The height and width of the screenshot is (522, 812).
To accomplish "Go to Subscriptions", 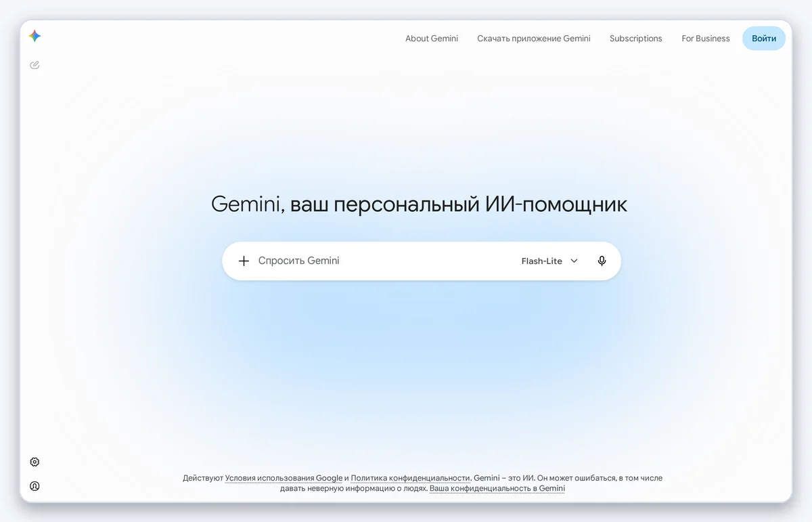I will pyautogui.click(x=636, y=39).
